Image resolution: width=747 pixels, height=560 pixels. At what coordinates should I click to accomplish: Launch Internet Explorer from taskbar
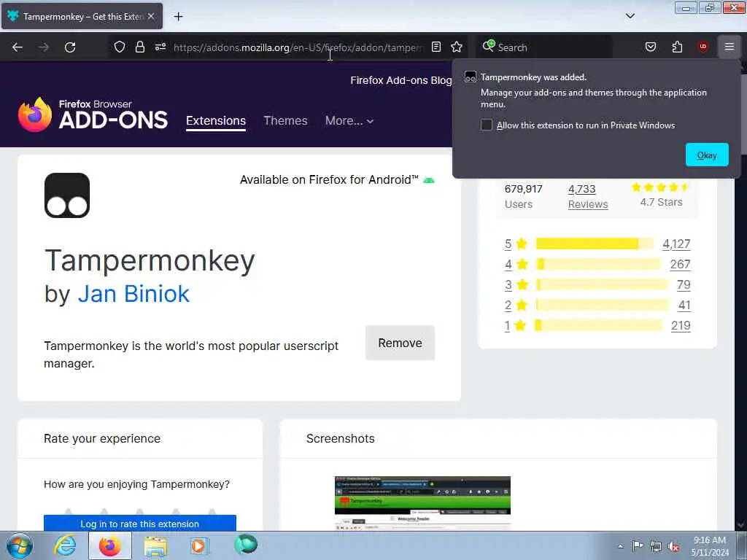point(65,545)
